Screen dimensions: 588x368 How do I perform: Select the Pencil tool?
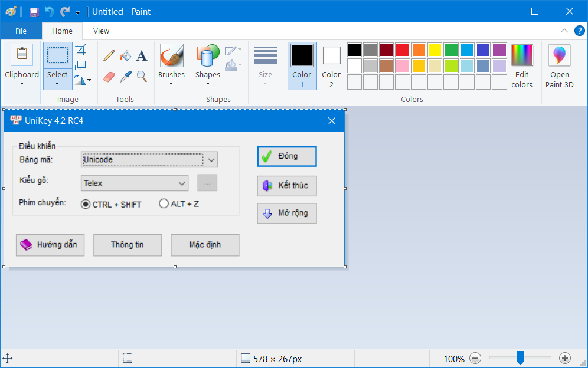[109, 55]
